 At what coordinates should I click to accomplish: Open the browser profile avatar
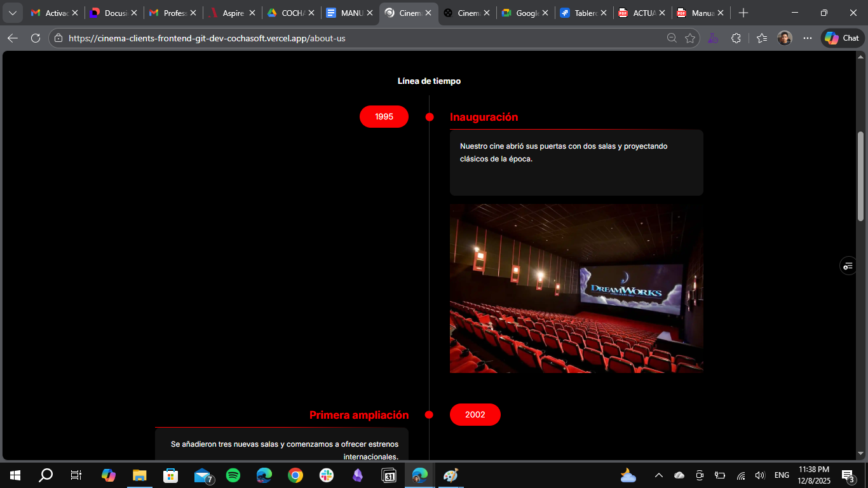[785, 37]
